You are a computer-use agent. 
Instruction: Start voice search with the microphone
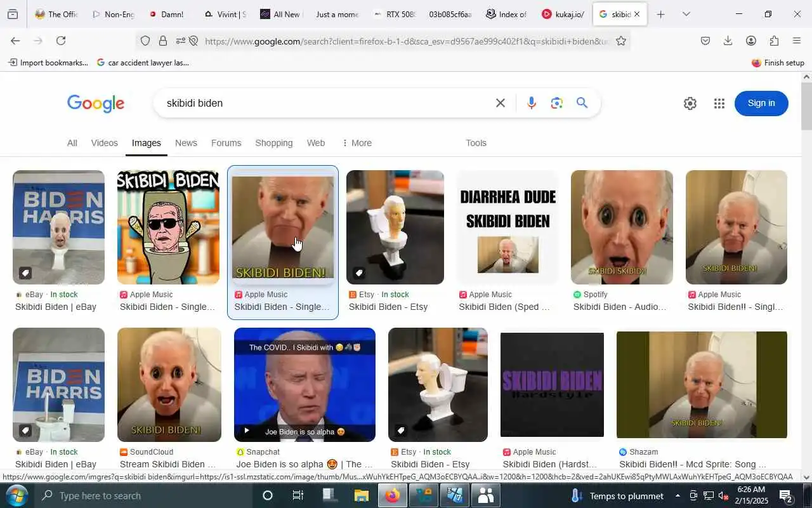click(532, 103)
